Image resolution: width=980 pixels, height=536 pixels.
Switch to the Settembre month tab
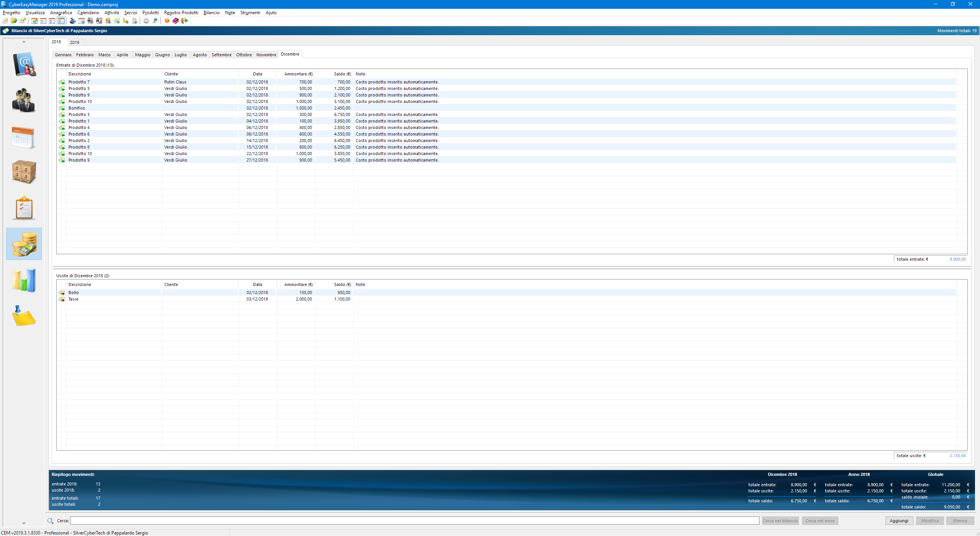(222, 55)
